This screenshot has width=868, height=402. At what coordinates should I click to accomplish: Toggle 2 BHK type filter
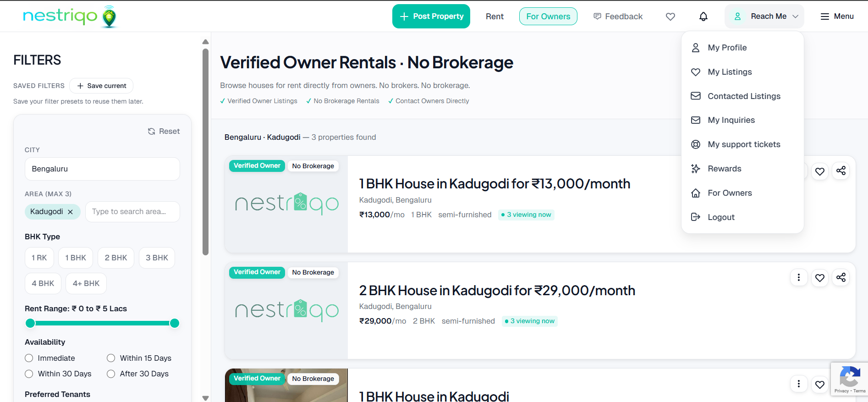116,258
